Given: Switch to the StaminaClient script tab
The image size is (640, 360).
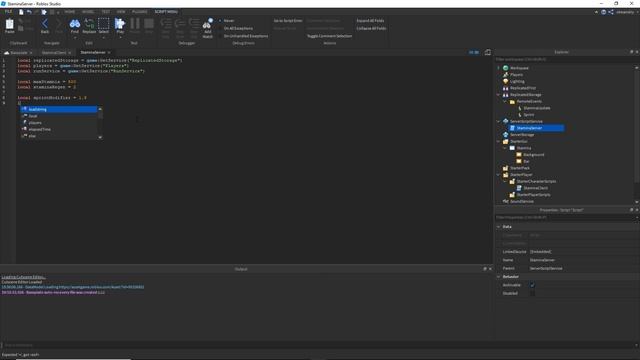Looking at the screenshot, I should pos(54,52).
